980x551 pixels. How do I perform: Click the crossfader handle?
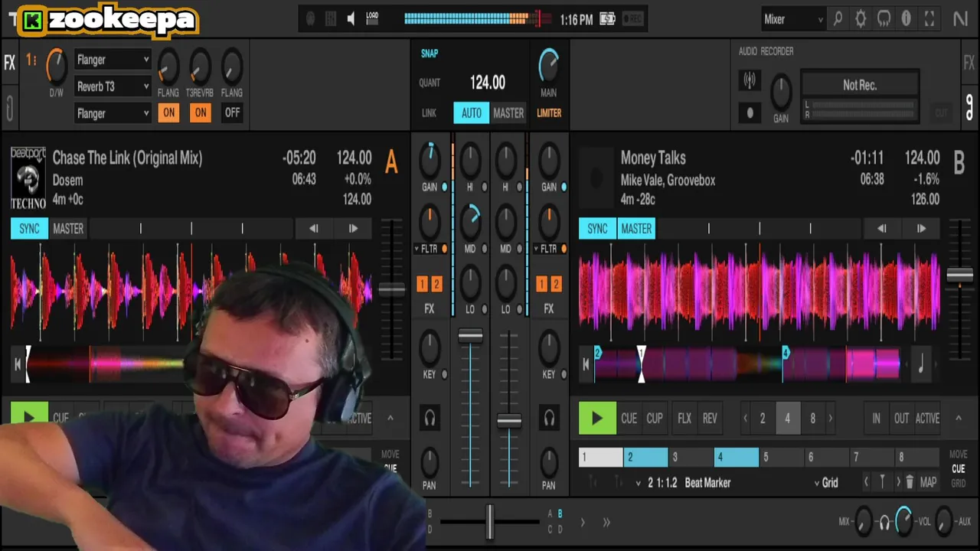click(x=490, y=521)
